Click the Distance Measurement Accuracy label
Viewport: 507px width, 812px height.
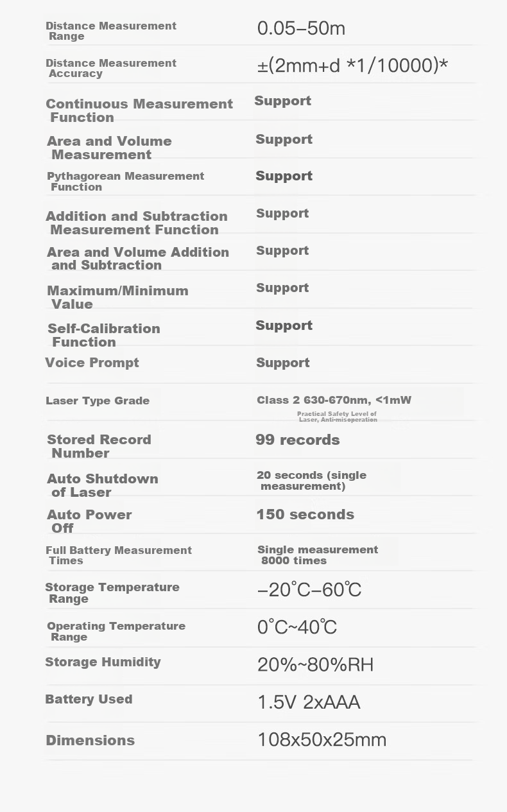[x=111, y=68]
